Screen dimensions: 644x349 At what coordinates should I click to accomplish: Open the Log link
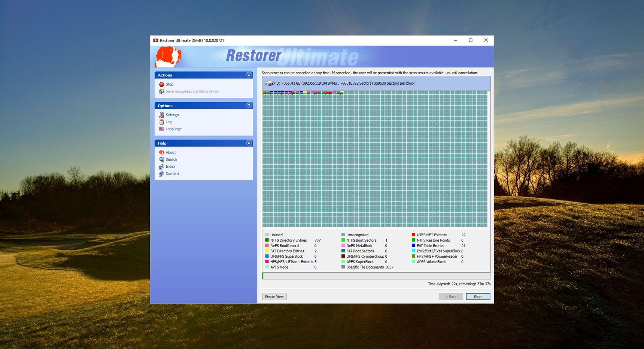pos(168,122)
